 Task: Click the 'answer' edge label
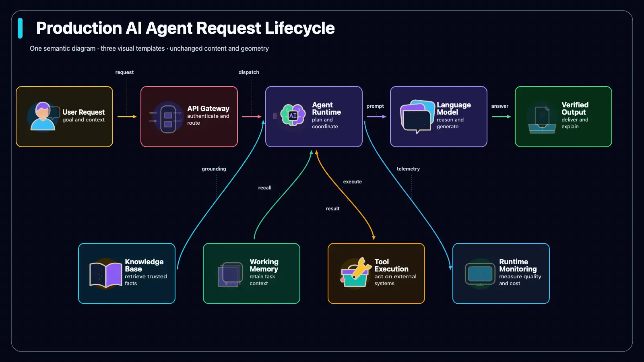click(x=500, y=106)
